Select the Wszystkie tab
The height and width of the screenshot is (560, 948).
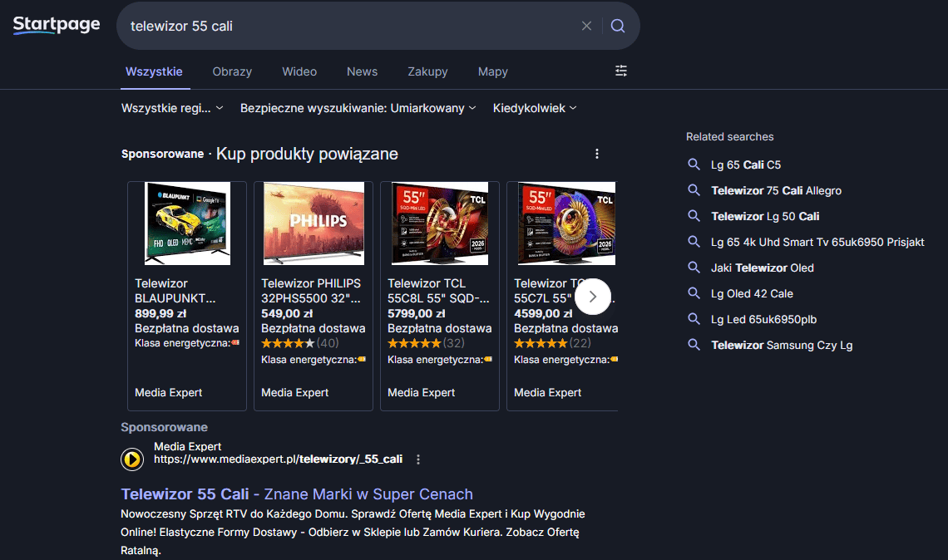[154, 71]
